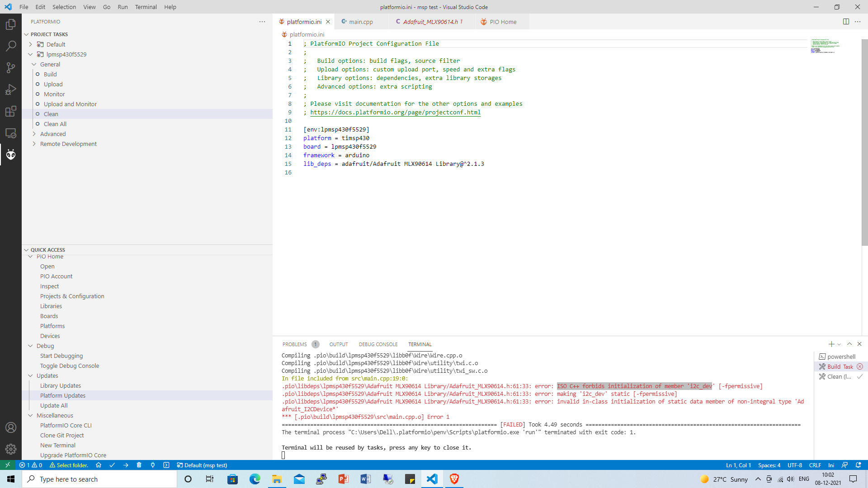Split the editor right
868x488 pixels.
[846, 22]
